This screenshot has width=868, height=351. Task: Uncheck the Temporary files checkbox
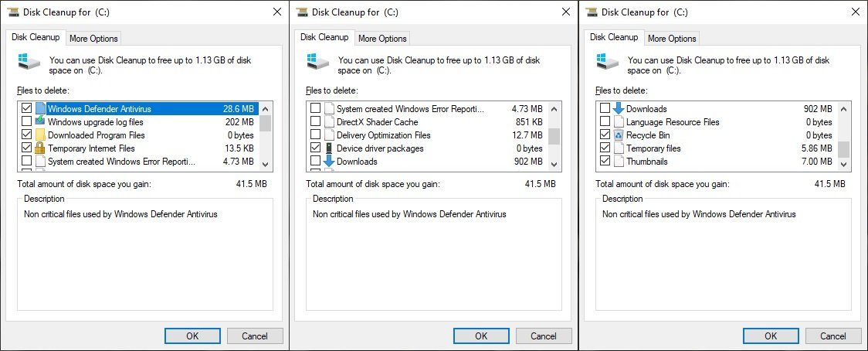[605, 148]
